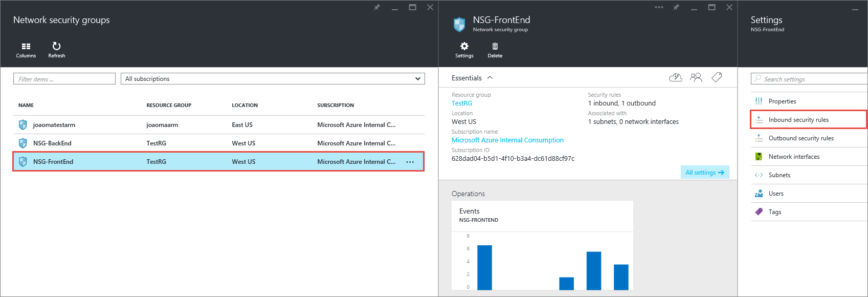Open Microsoft Azure Internal Consumption subscription link
This screenshot has width=868, height=297.
pos(507,140)
